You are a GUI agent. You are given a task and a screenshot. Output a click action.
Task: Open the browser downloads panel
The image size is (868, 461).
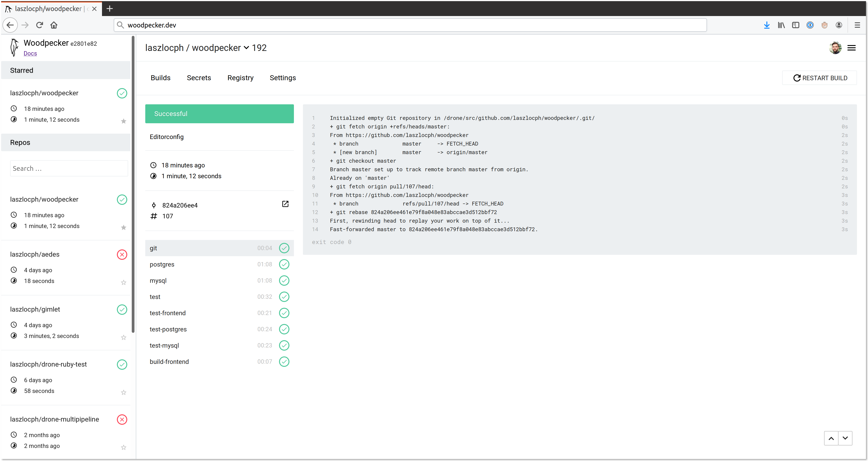click(x=767, y=25)
